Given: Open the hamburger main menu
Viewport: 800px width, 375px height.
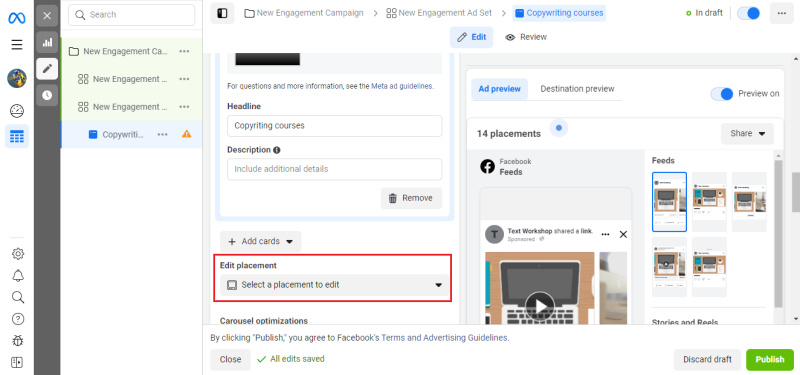Looking at the screenshot, I should 17,45.
